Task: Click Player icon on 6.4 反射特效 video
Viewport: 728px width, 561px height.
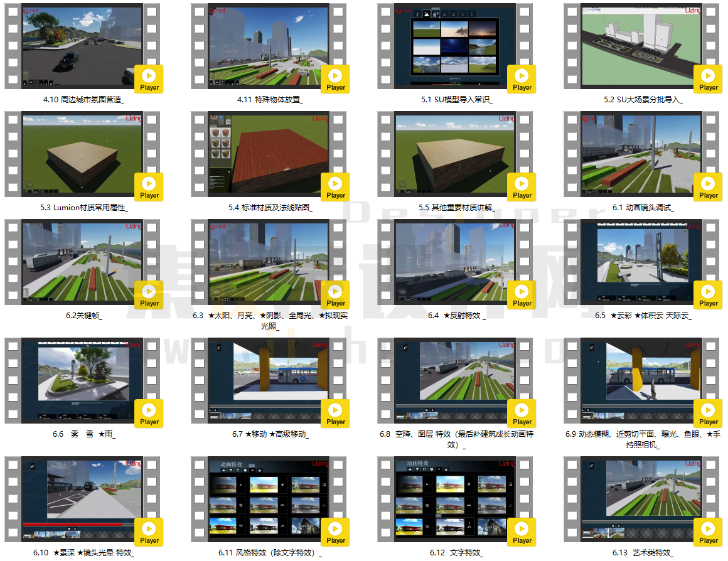Action: pyautogui.click(x=522, y=295)
